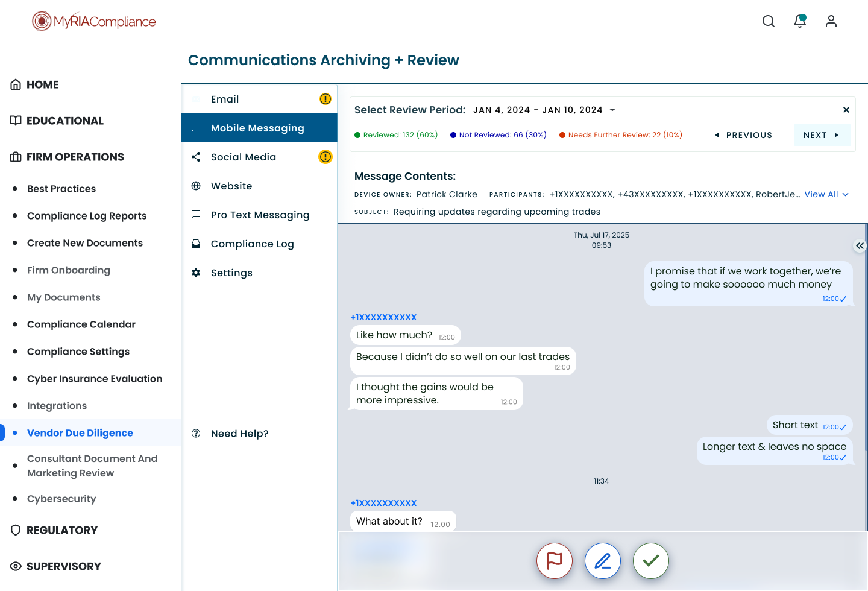This screenshot has width=868, height=591.
Task: Flag message with the red flag button
Action: [555, 561]
